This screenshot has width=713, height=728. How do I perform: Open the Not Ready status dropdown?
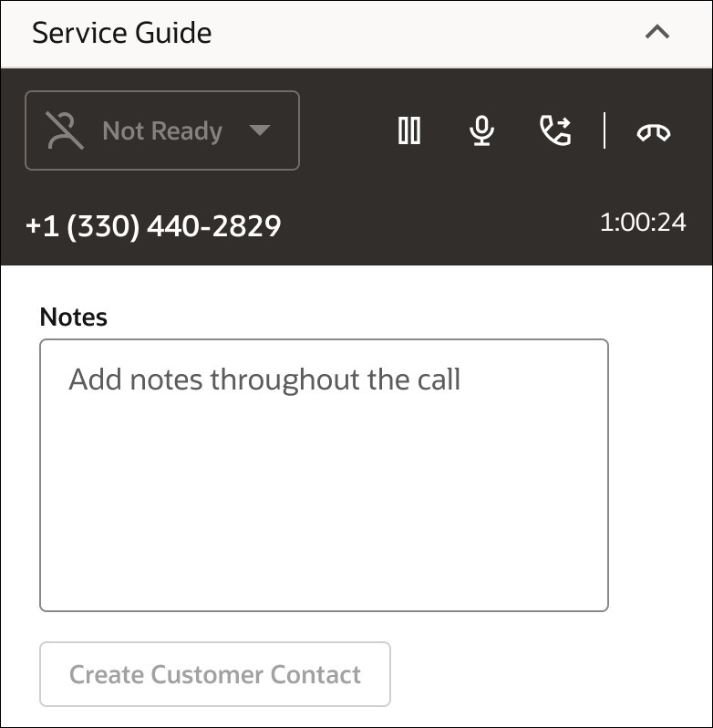[x=162, y=130]
